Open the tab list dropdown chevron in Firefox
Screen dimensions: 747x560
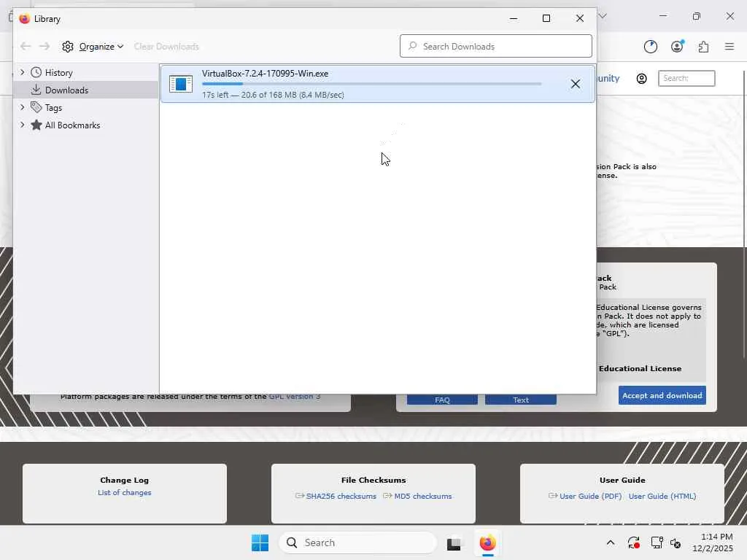click(x=603, y=16)
